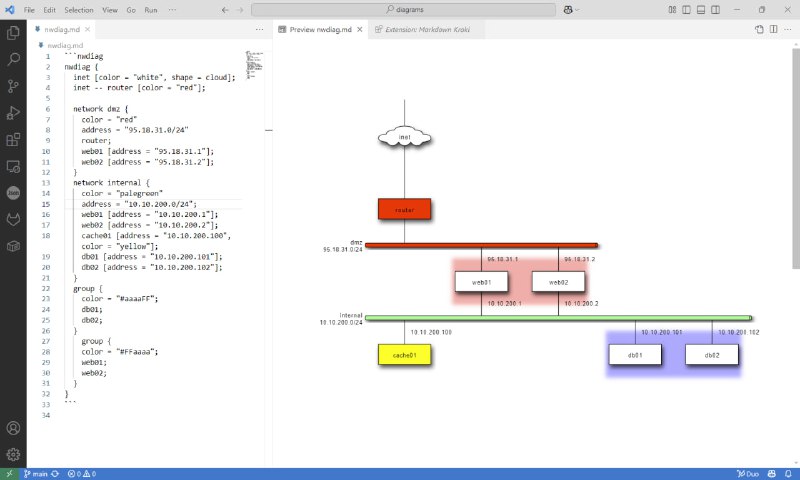Open the Manage gear menu

13,454
